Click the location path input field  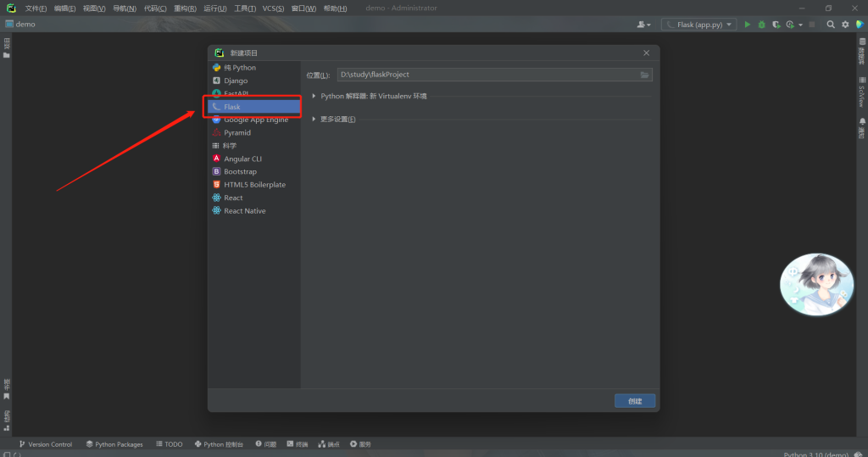pos(487,75)
